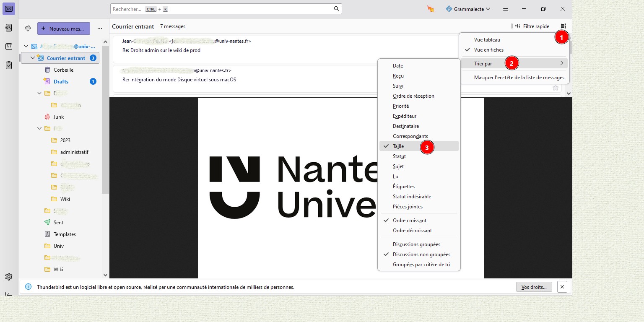
Task: Open the Calendar icon in the sidebar
Action: (8, 47)
